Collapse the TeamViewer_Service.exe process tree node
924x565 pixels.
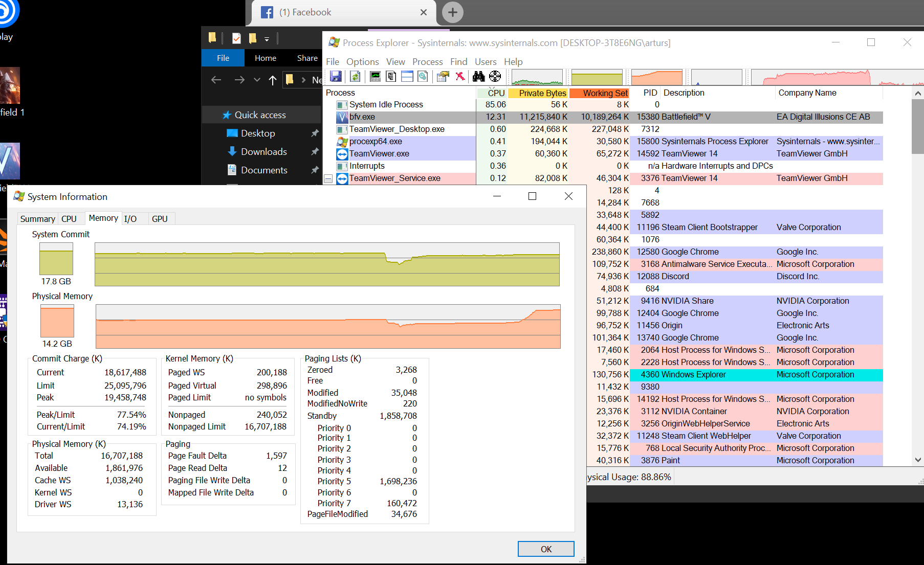328,178
